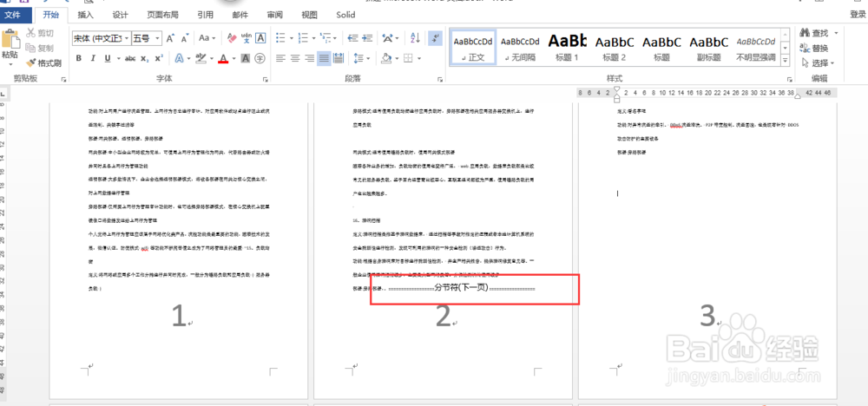This screenshot has height=406, width=868.
Task: Open the Font dialog launcher
Action: pos(264,79)
